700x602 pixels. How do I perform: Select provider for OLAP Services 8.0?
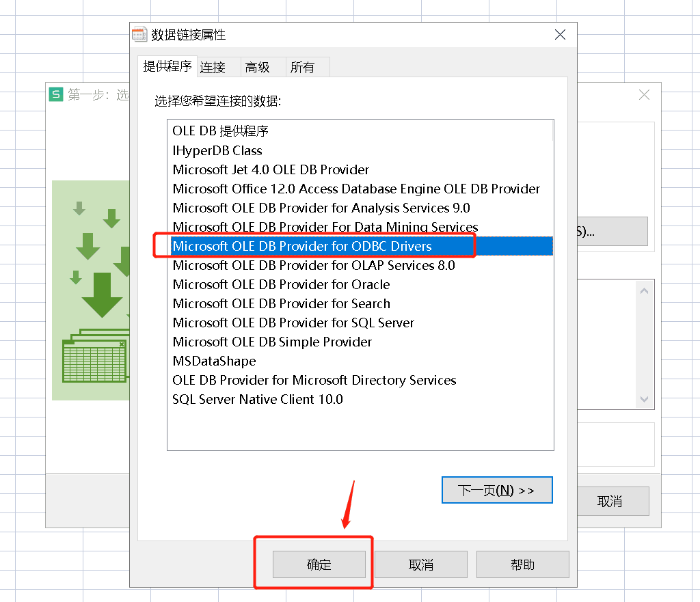314,266
